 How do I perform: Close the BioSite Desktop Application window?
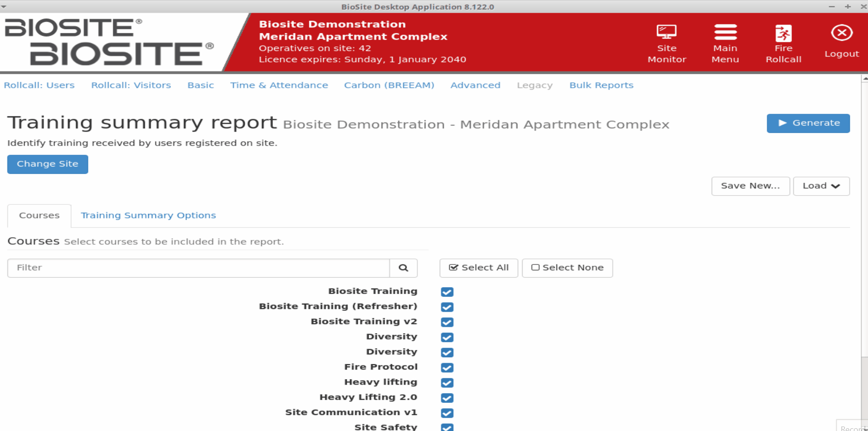[x=863, y=6]
